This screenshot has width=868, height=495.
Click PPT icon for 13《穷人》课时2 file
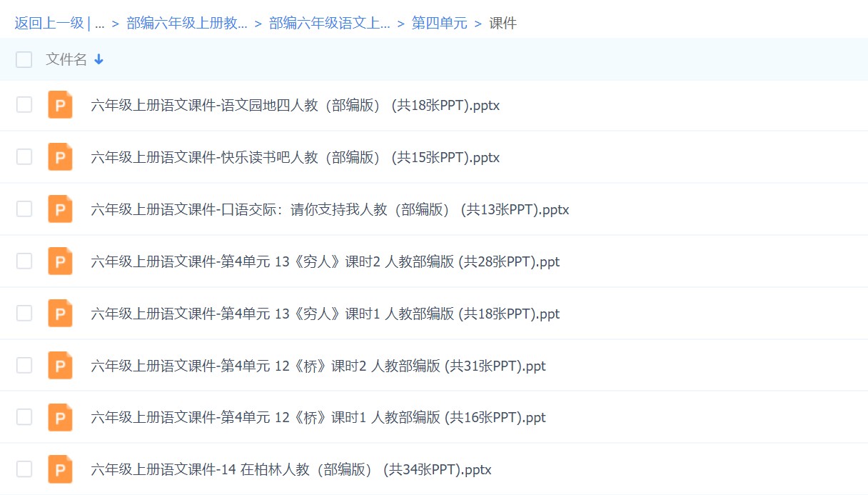(60, 261)
